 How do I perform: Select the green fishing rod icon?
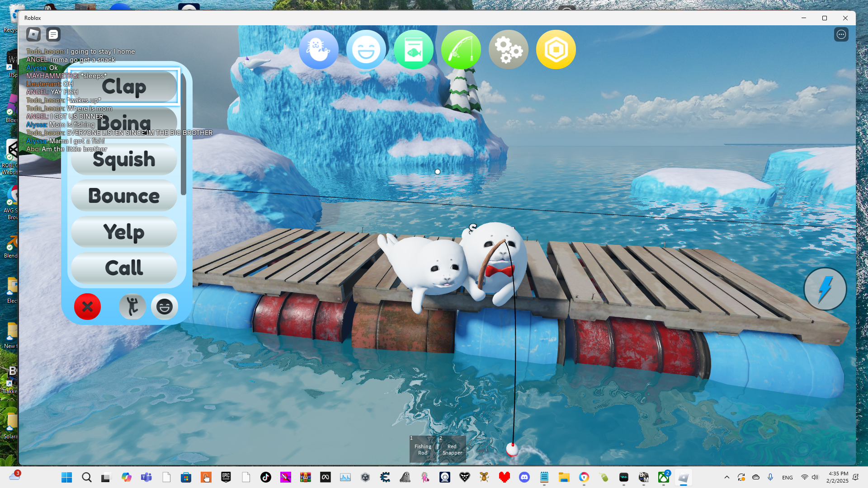[461, 50]
